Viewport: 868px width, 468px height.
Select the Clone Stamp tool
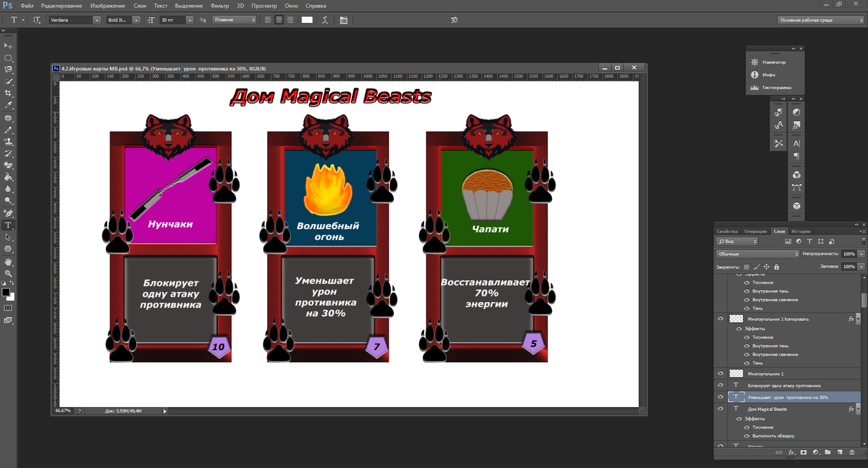click(9, 141)
